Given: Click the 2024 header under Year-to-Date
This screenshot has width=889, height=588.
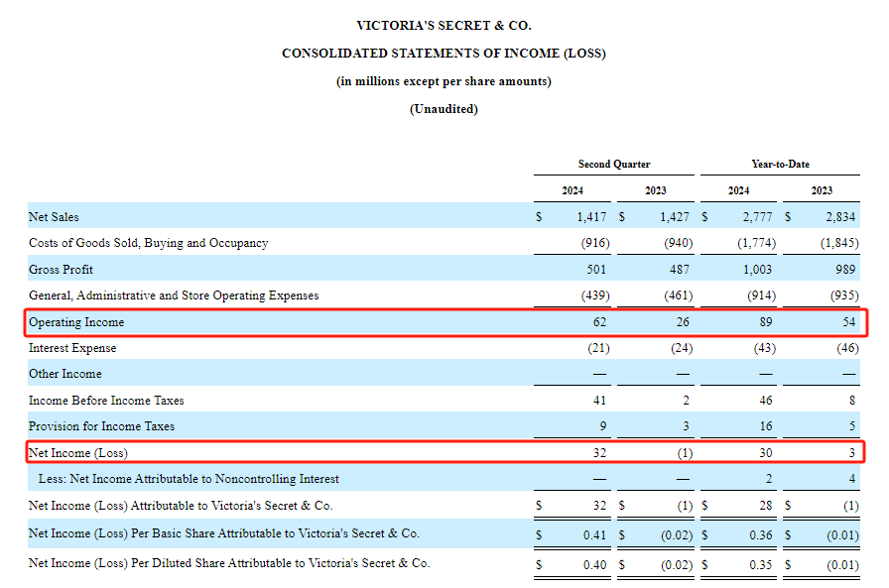Looking at the screenshot, I should coord(739,190).
